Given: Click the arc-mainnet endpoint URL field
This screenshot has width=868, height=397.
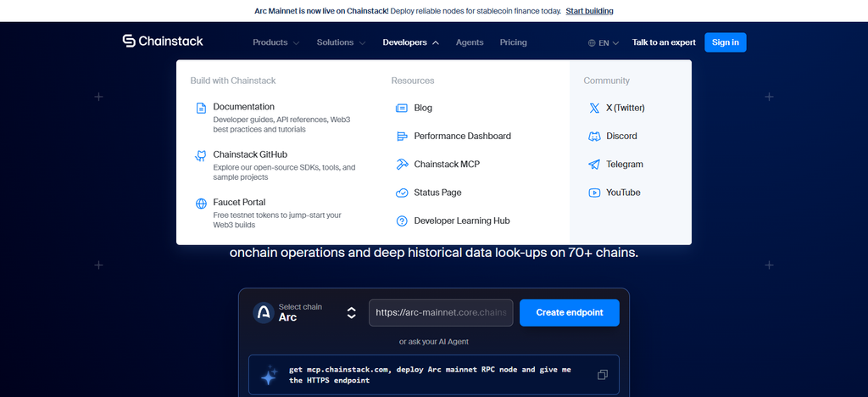Looking at the screenshot, I should pos(441,313).
